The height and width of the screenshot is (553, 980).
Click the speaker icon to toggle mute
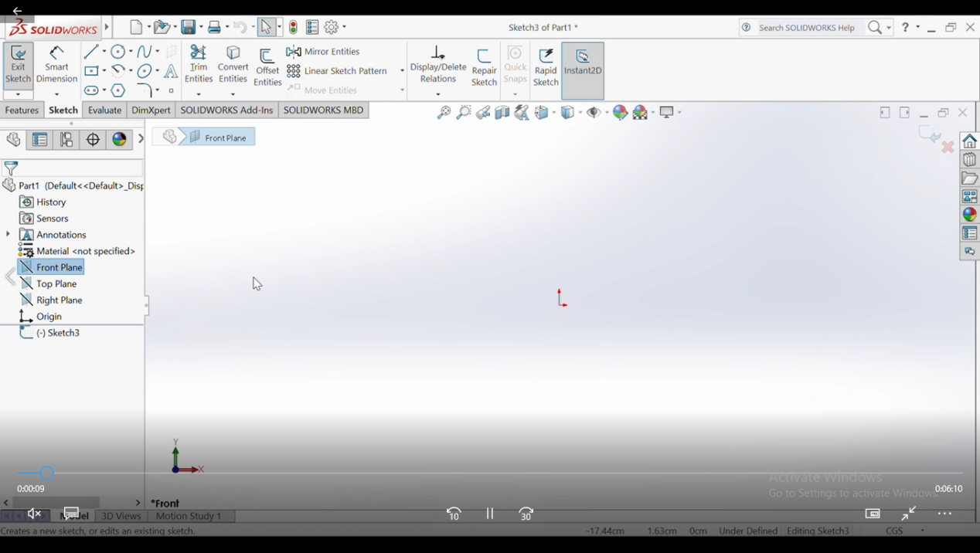[x=34, y=514]
